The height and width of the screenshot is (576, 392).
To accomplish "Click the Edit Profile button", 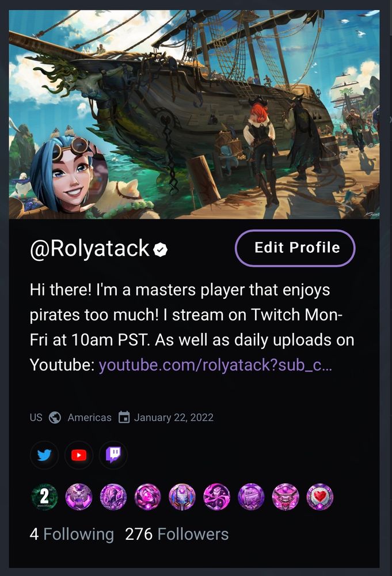I will (x=295, y=248).
